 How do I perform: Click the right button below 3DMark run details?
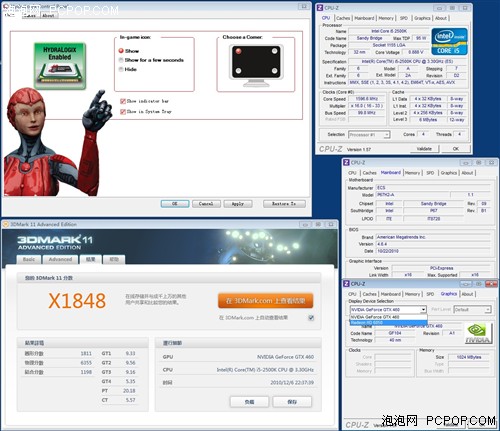(292, 402)
